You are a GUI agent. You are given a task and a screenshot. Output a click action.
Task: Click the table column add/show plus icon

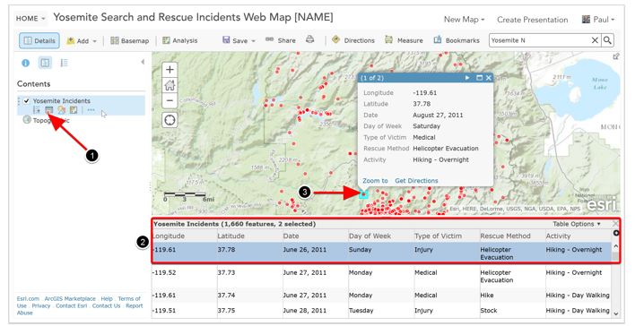tap(615, 233)
